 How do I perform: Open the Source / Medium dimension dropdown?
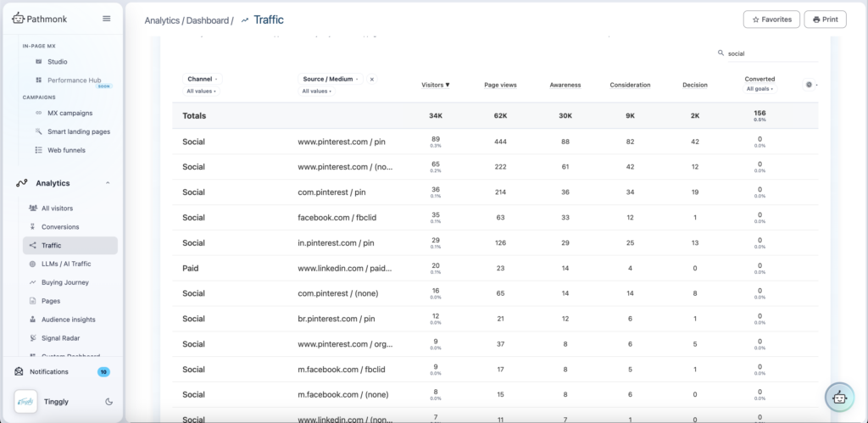[x=331, y=79]
